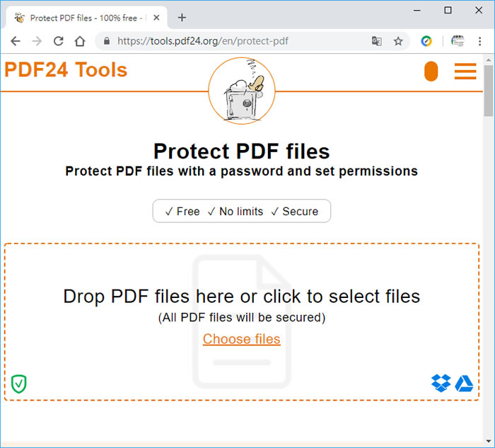495x448 pixels.
Task: Click the translate page icon
Action: [377, 41]
